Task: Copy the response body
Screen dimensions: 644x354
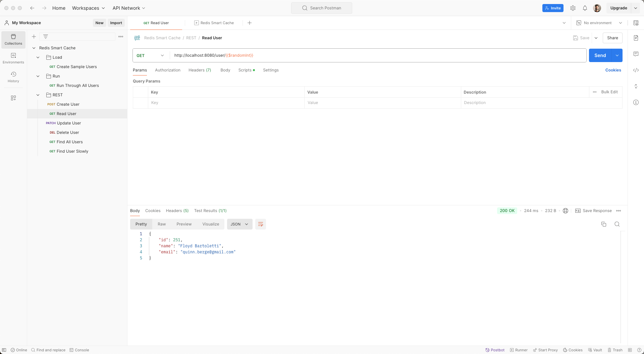Action: coord(604,224)
